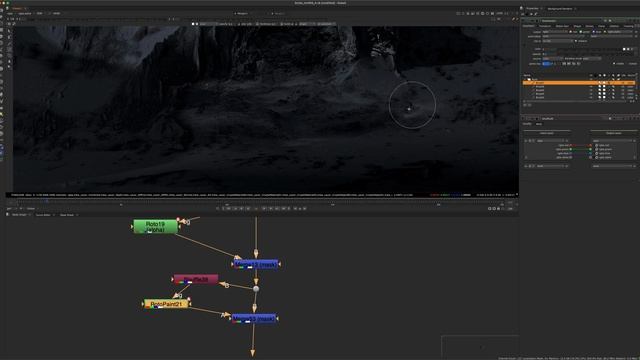
Task: Switch to the Node Graph tab
Action: click(x=19, y=215)
